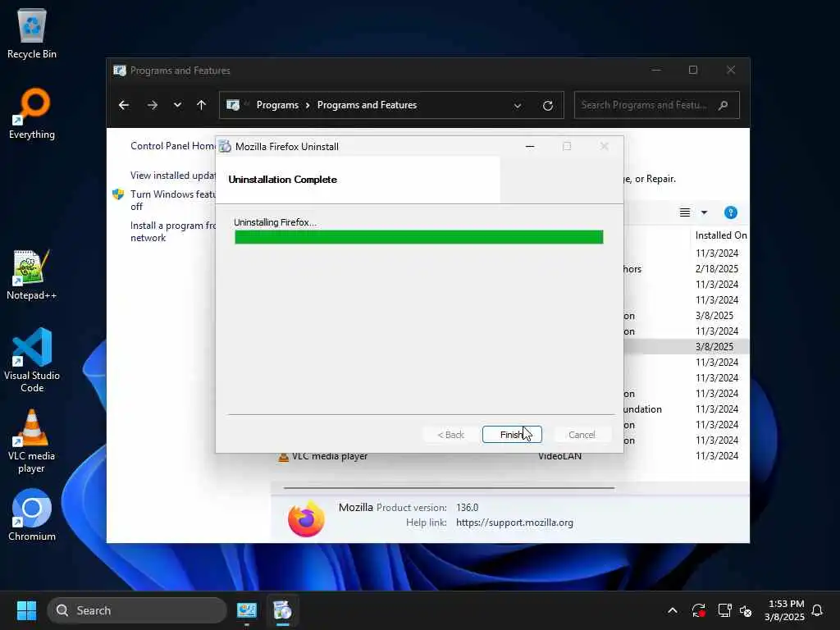The width and height of the screenshot is (840, 630).
Task: Open the clock showing 1:53 PM
Action: [x=784, y=610]
